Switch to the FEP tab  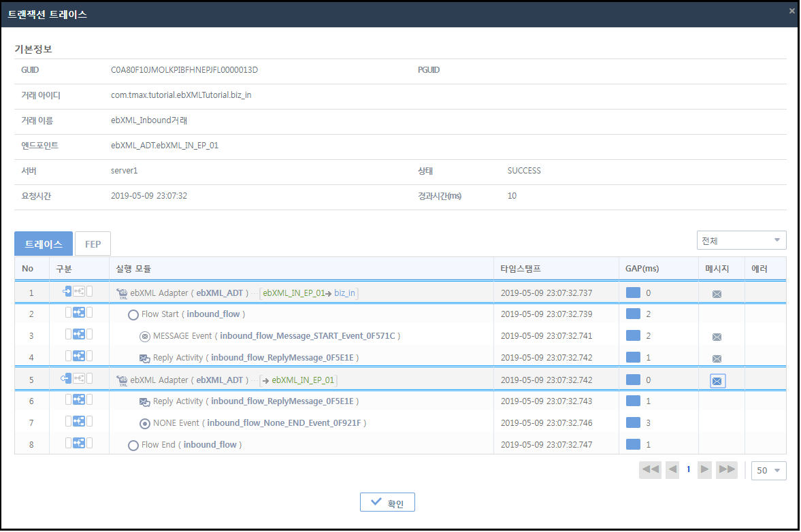(x=93, y=244)
